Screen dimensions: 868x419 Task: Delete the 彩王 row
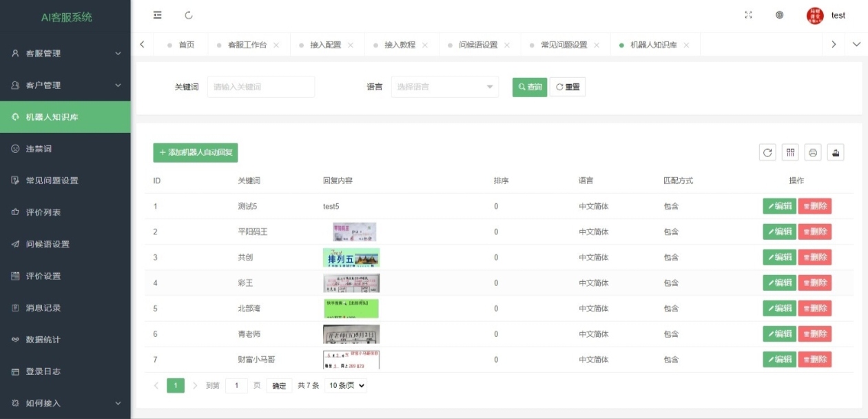[815, 283]
